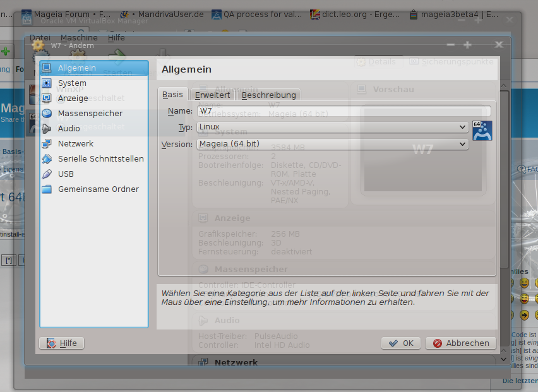This screenshot has width=538, height=392.
Task: Click the Name field containing W7
Action: click(x=344, y=110)
